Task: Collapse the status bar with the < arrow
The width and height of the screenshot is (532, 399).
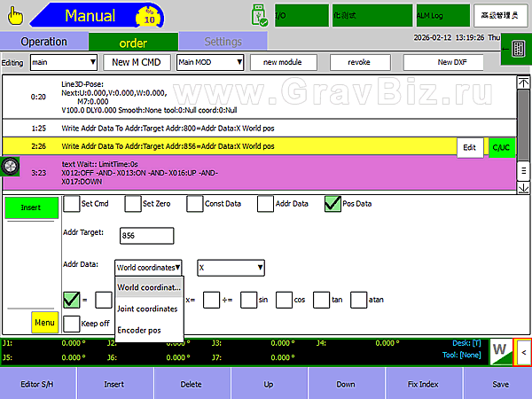Action: (x=523, y=353)
